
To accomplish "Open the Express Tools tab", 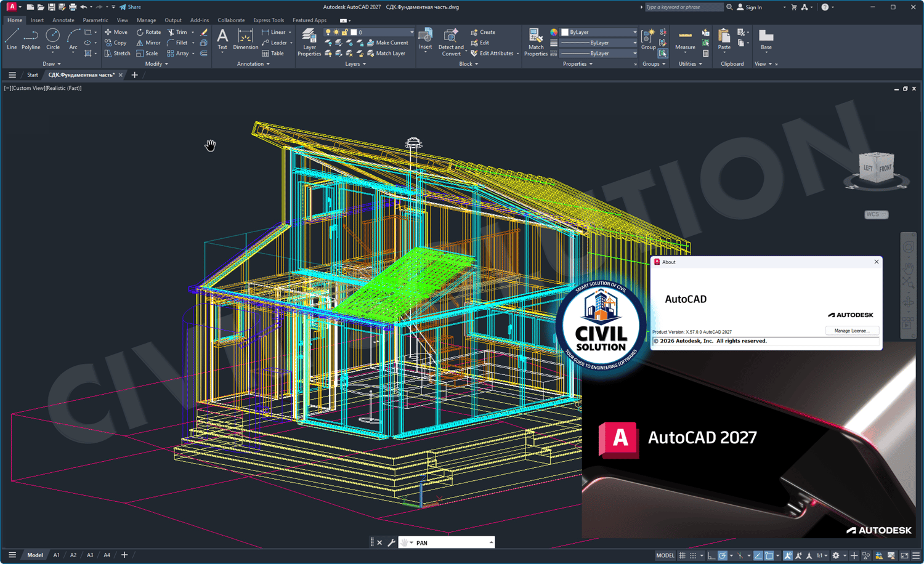I will [269, 20].
